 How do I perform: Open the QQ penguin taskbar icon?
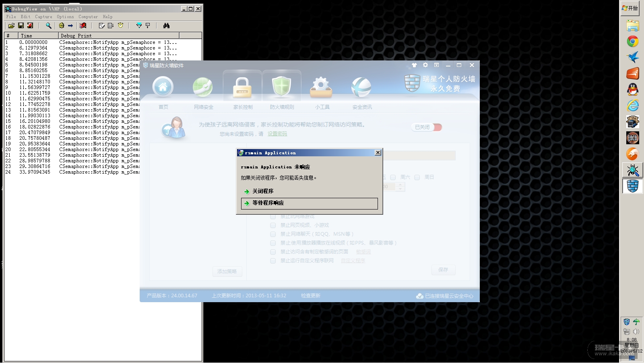633,89
